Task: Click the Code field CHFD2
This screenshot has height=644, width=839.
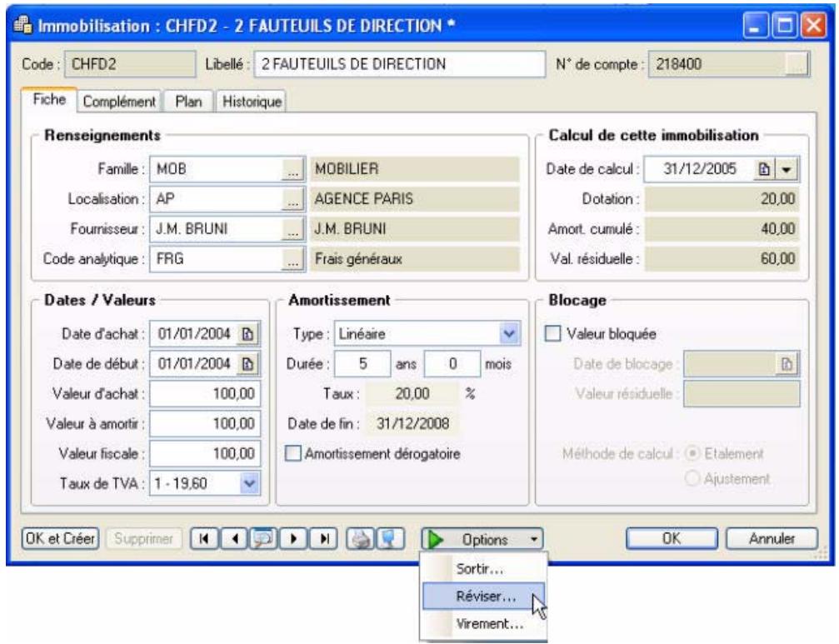Action: 130,64
